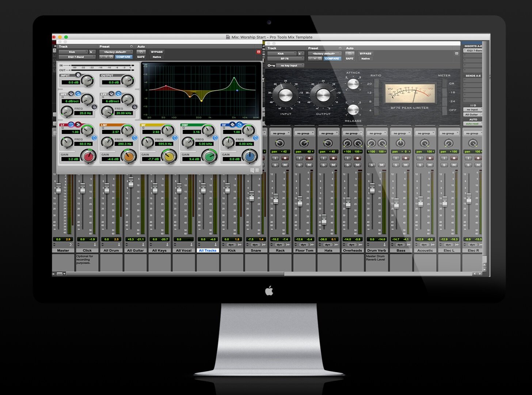
Task: Click the LF band shape icon in EQ3
Action: pos(71,124)
